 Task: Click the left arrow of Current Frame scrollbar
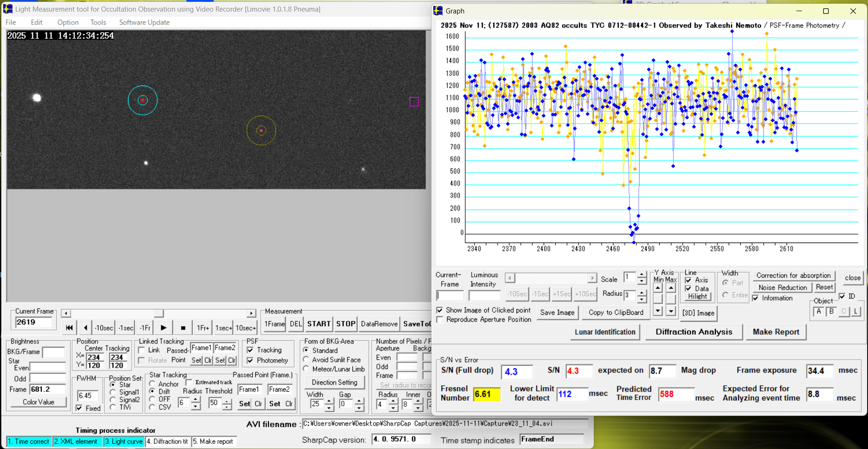(x=66, y=313)
